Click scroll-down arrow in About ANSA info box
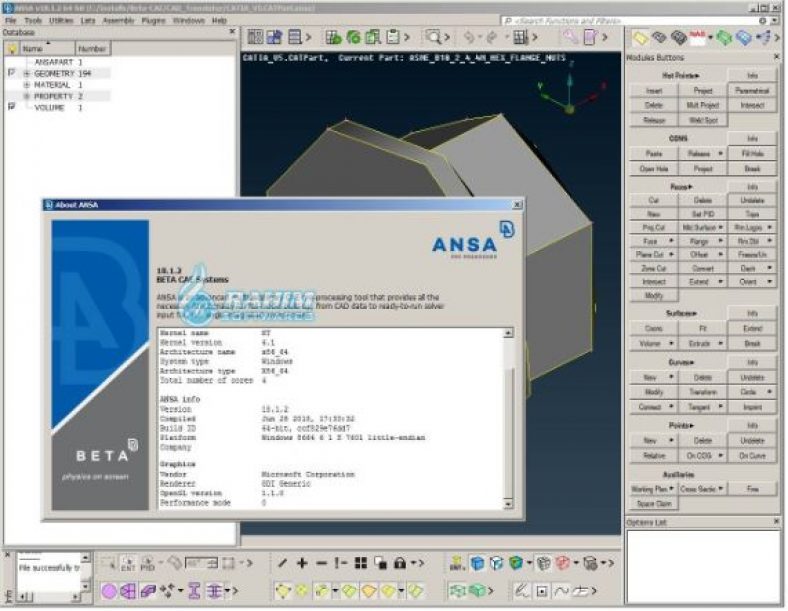This screenshot has width=788, height=611. tap(508, 503)
